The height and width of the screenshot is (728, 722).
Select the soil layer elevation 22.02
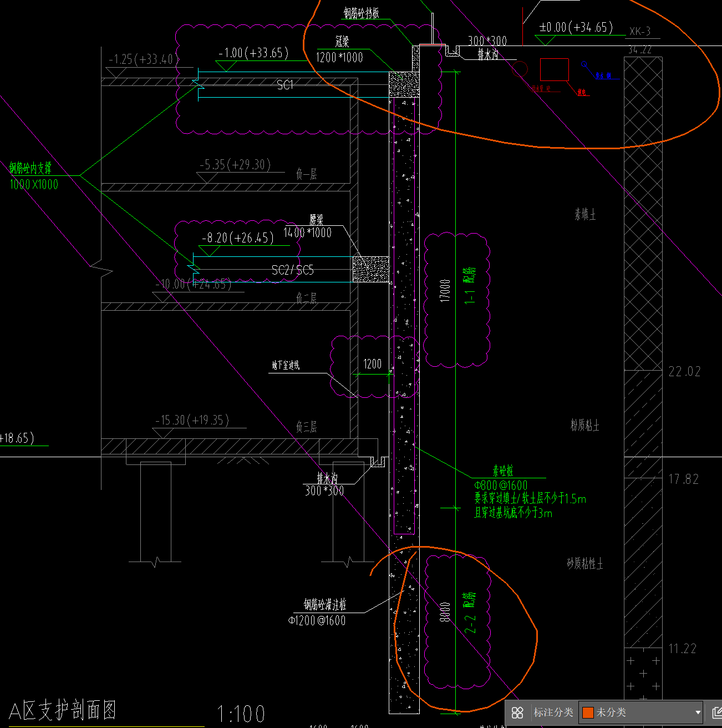pos(684,372)
